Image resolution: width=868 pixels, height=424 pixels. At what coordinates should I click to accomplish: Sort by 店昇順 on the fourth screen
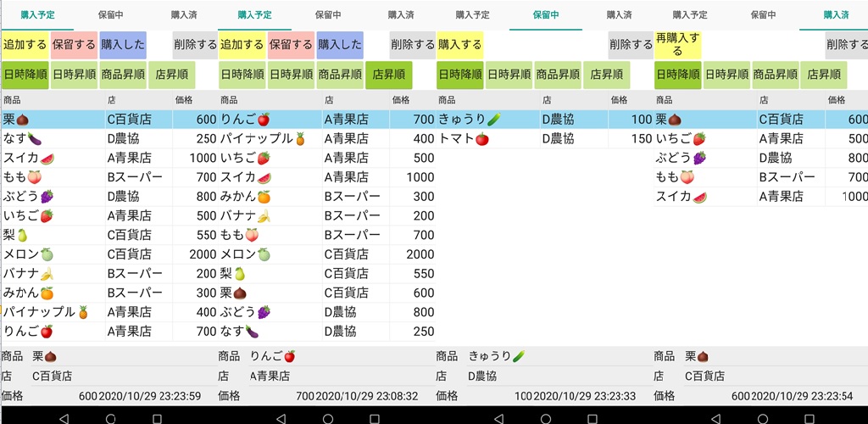pyautogui.click(x=823, y=75)
